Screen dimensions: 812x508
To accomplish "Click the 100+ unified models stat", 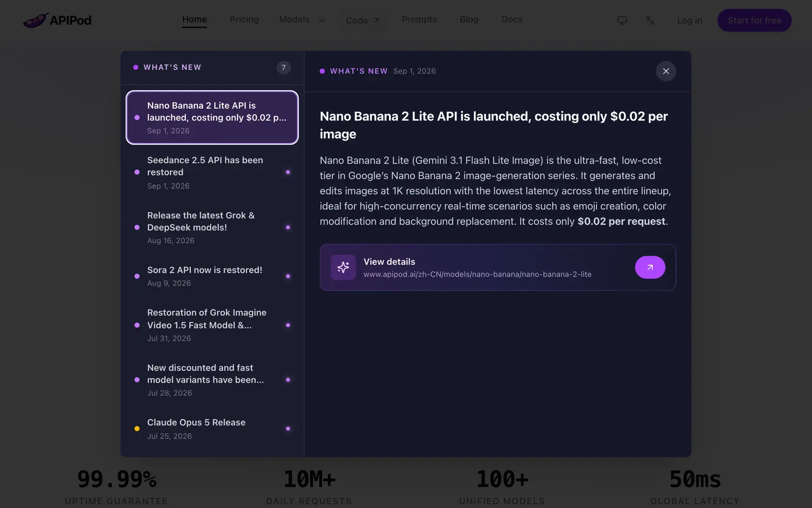I will (x=502, y=487).
